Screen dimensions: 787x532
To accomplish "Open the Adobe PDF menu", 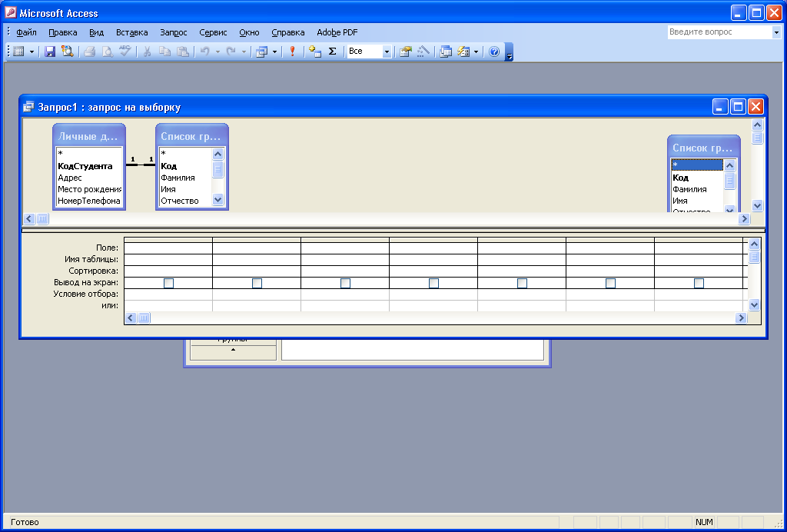I will coord(337,32).
